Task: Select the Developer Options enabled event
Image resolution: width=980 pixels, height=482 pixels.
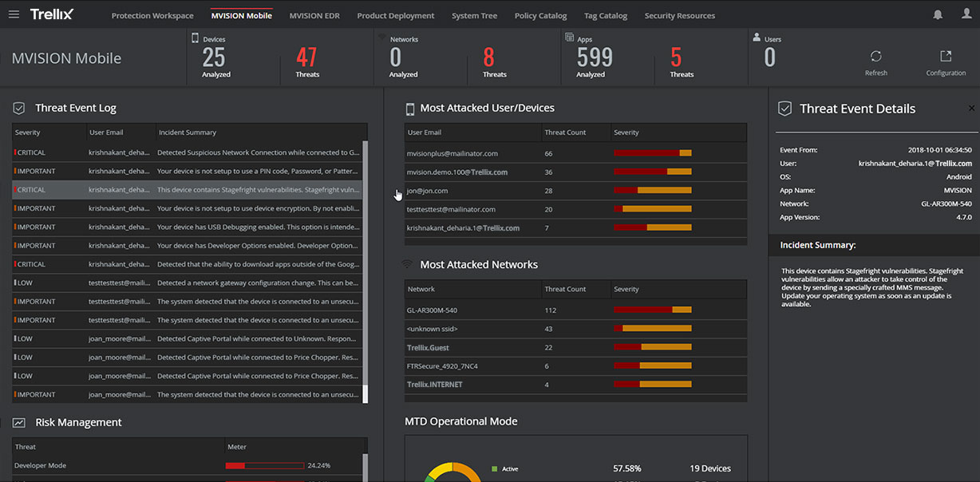Action: [x=187, y=246]
